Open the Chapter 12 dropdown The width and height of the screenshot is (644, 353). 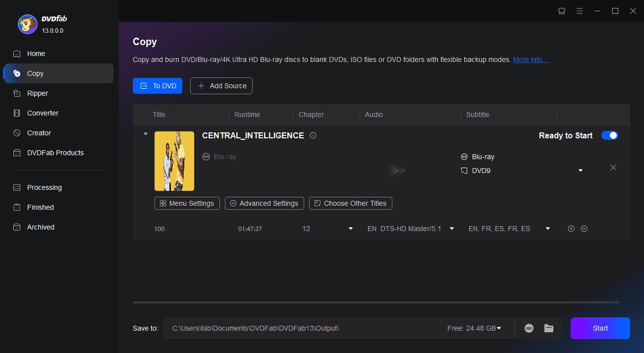(351, 229)
